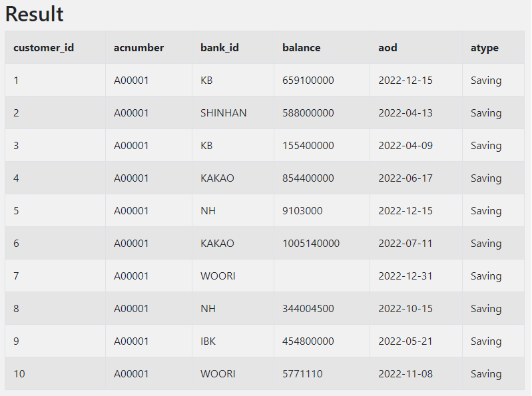532x396 pixels.
Task: Click NH in the customer 5 row
Action: [208, 210]
